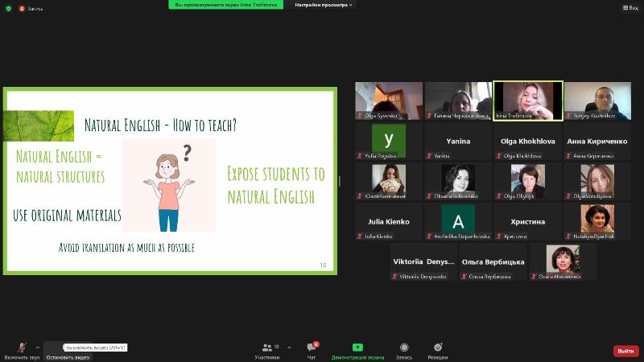This screenshot has height=362, width=644.
Task: Click muted mic icon beside Yulia Pogutsa label
Action: [x=359, y=156]
